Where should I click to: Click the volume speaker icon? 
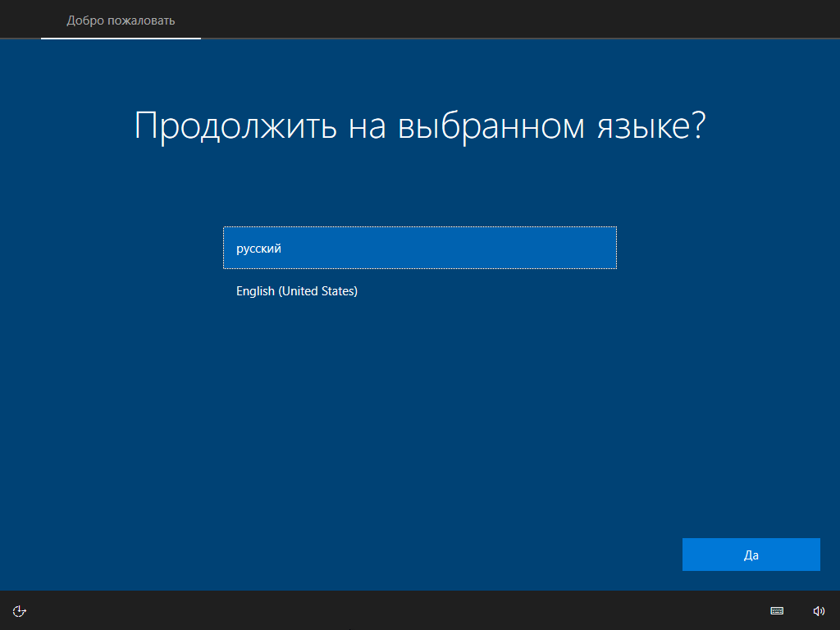point(819,610)
